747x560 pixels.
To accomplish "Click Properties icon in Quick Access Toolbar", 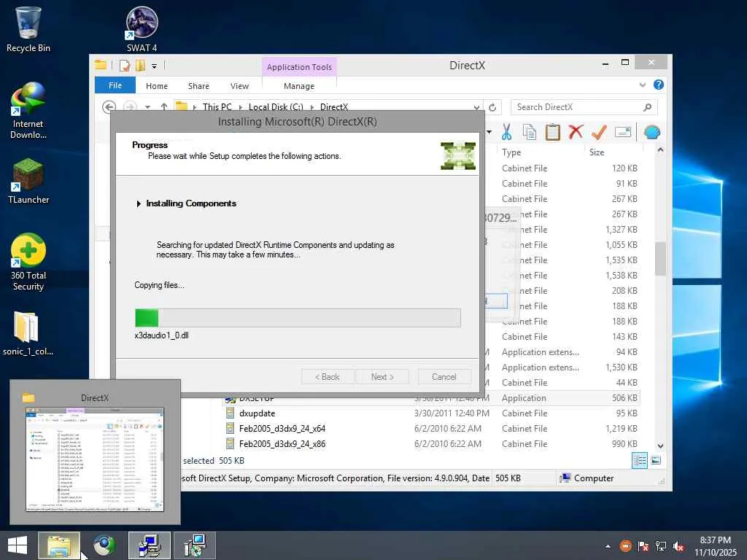I will pyautogui.click(x=125, y=65).
